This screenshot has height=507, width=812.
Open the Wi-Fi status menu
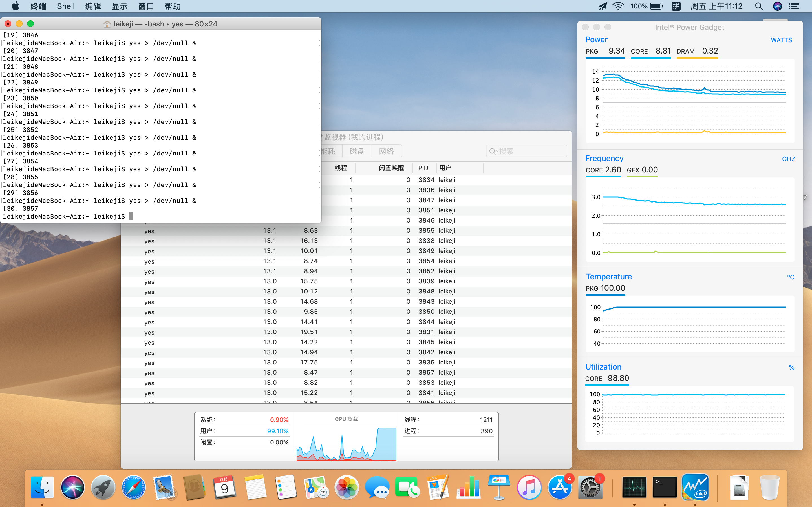(x=618, y=6)
